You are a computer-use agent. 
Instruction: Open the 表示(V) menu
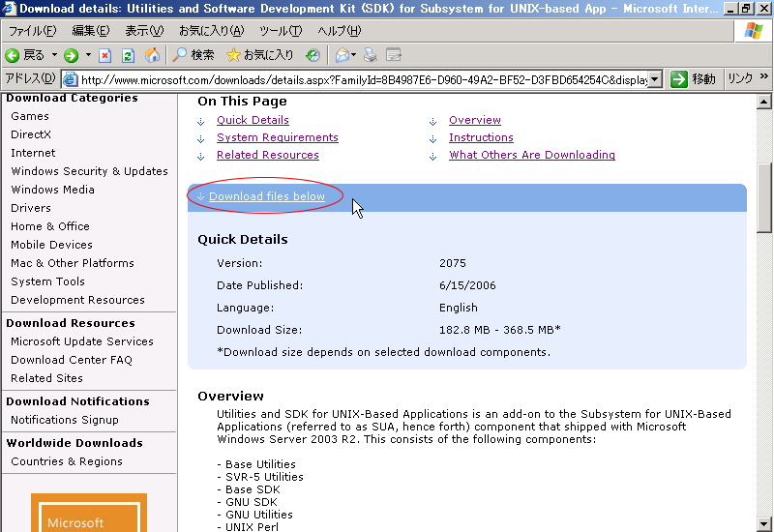click(143, 31)
